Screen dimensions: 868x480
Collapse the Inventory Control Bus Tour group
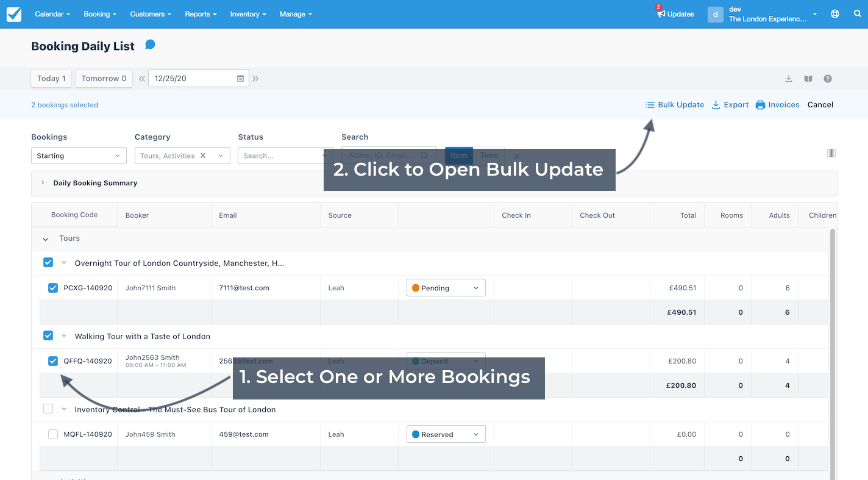[x=63, y=409]
